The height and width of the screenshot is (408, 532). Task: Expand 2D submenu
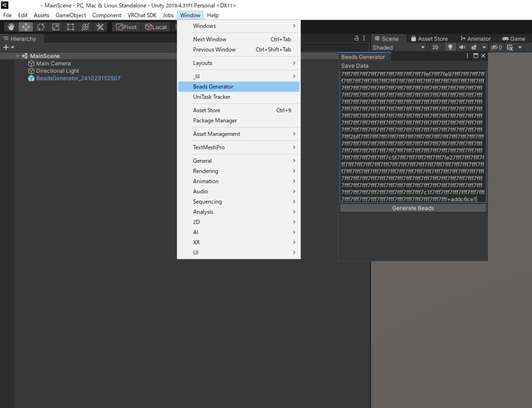(x=239, y=222)
